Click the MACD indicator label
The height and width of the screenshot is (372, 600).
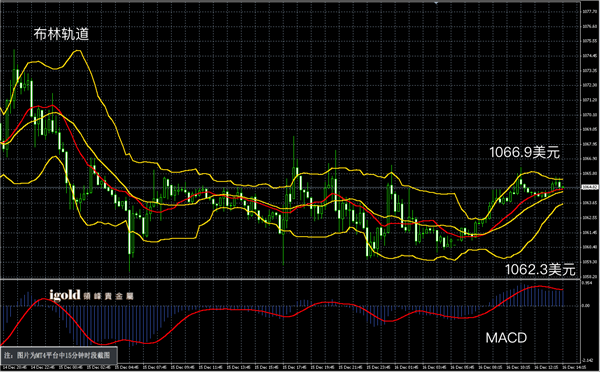tap(506, 338)
